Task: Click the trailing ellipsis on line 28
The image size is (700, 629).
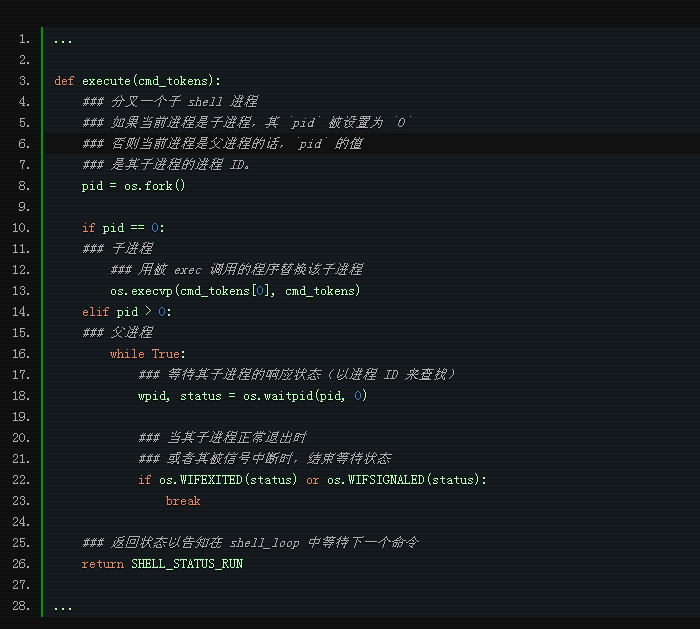Action: [x=63, y=606]
